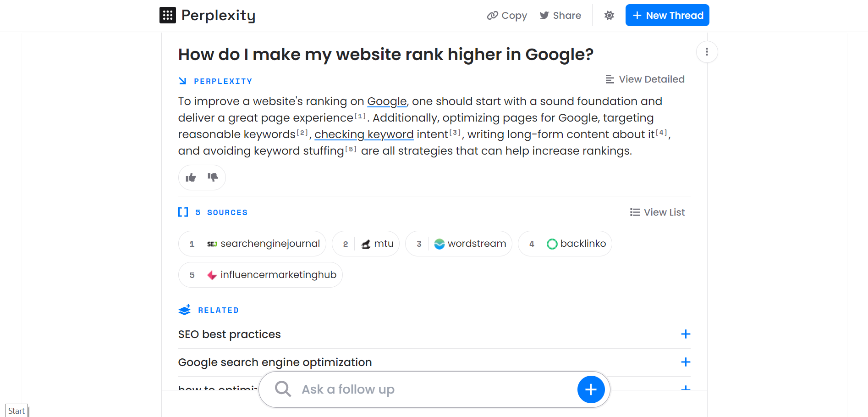The image size is (868, 417).
Task: Open the Google hyperlink in answer
Action: pyautogui.click(x=387, y=101)
